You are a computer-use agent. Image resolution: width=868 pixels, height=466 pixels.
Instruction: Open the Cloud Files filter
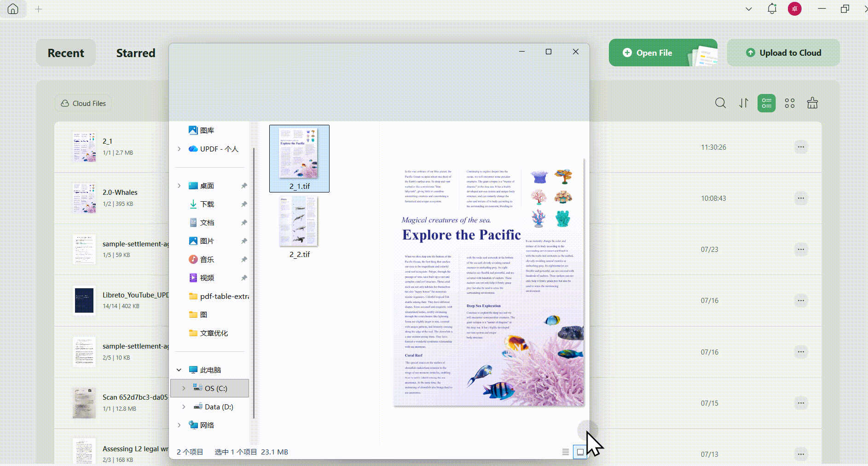(83, 103)
